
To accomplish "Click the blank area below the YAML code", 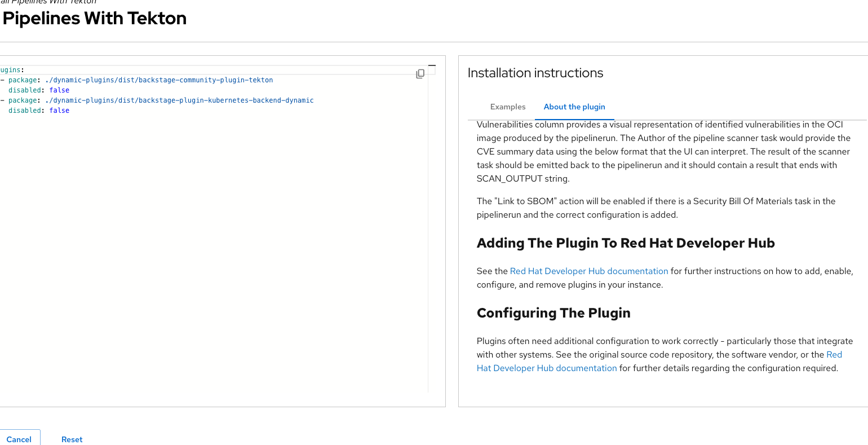I will point(214,254).
